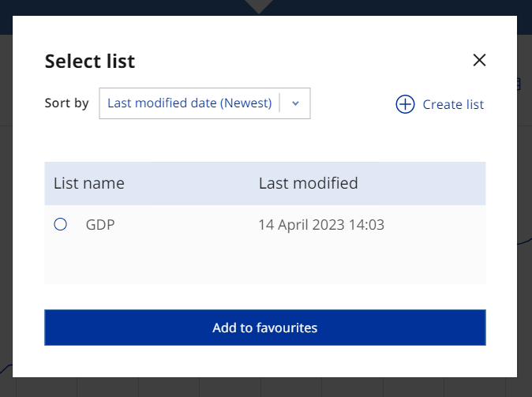Click the List name column header

(89, 183)
